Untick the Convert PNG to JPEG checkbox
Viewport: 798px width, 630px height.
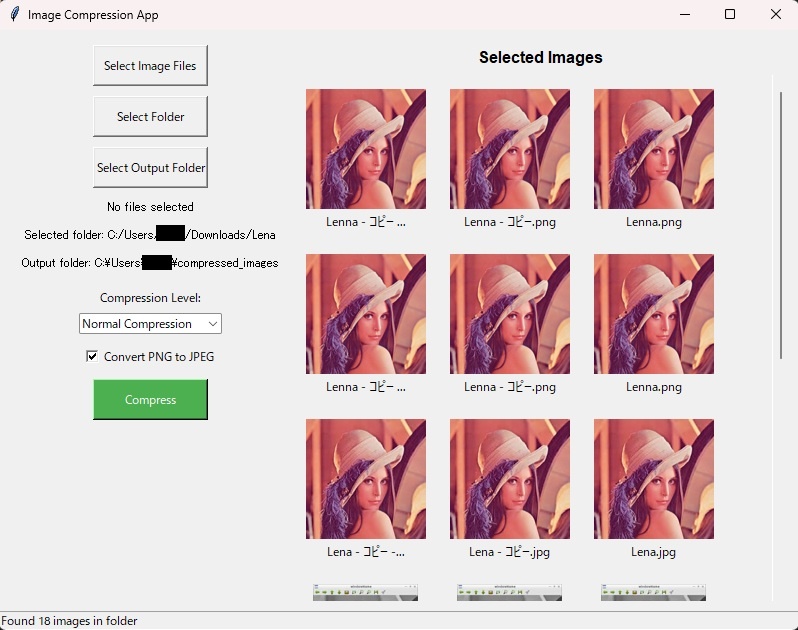[92, 356]
